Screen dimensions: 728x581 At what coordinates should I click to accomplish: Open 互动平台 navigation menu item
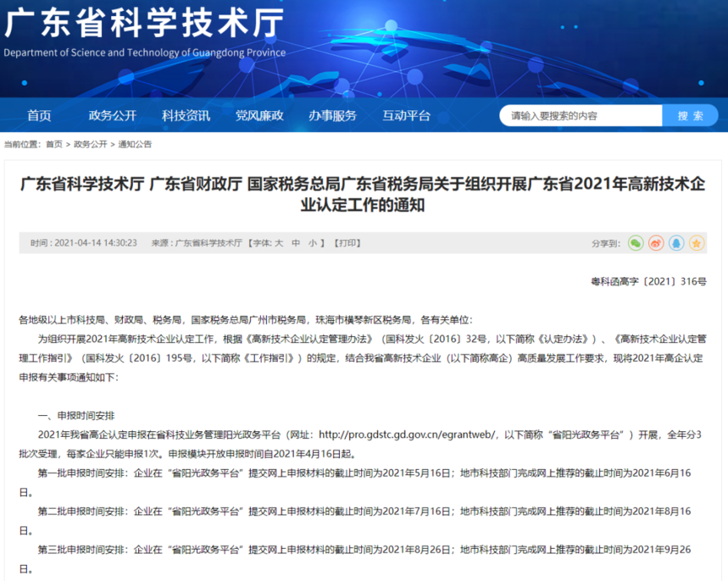pyautogui.click(x=406, y=115)
